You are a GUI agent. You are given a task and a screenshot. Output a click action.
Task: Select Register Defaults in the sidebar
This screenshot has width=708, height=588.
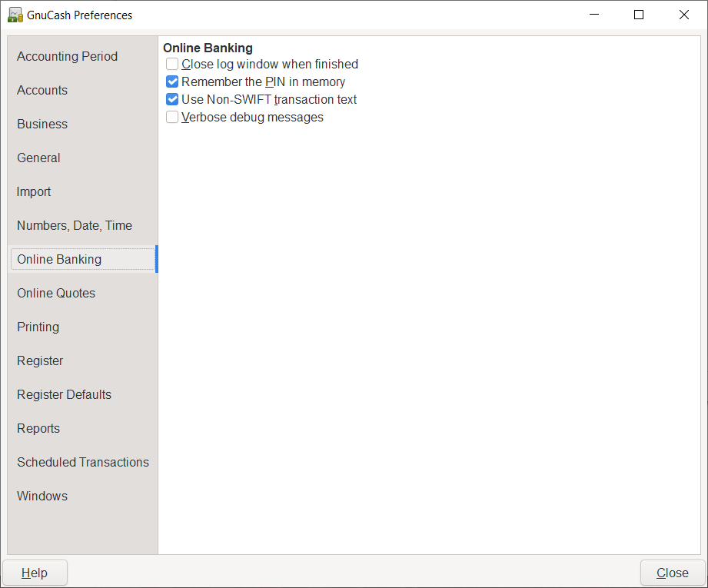pos(64,394)
